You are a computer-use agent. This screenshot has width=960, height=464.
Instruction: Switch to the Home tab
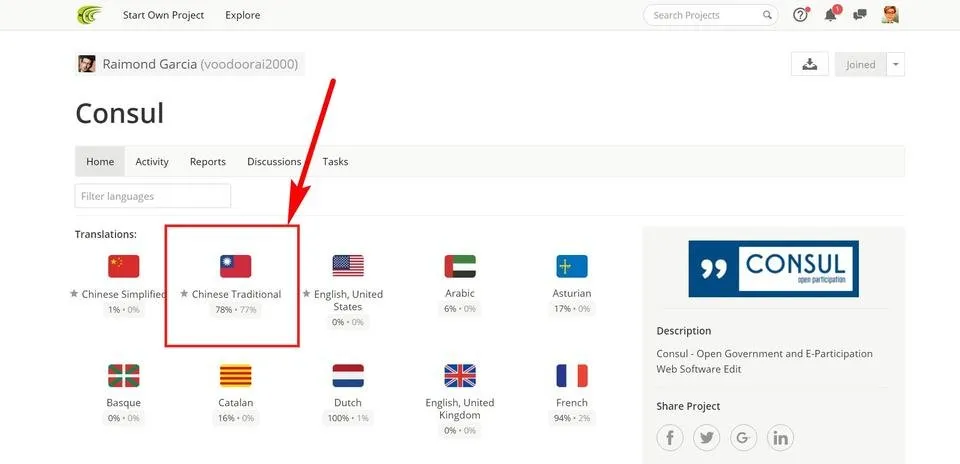(x=100, y=162)
